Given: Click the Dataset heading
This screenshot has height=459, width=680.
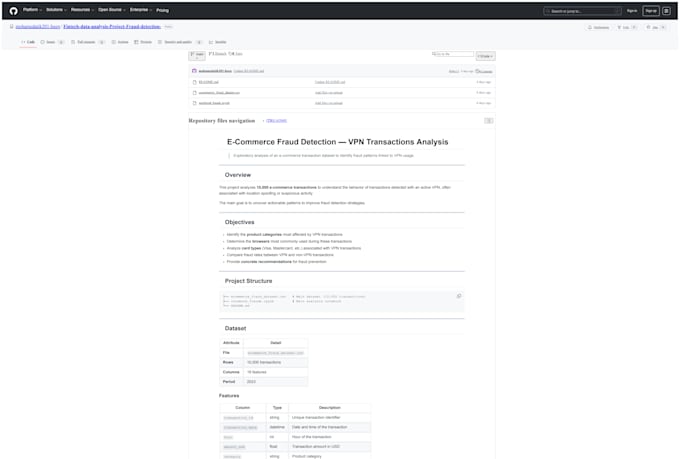Looking at the screenshot, I should click(235, 328).
